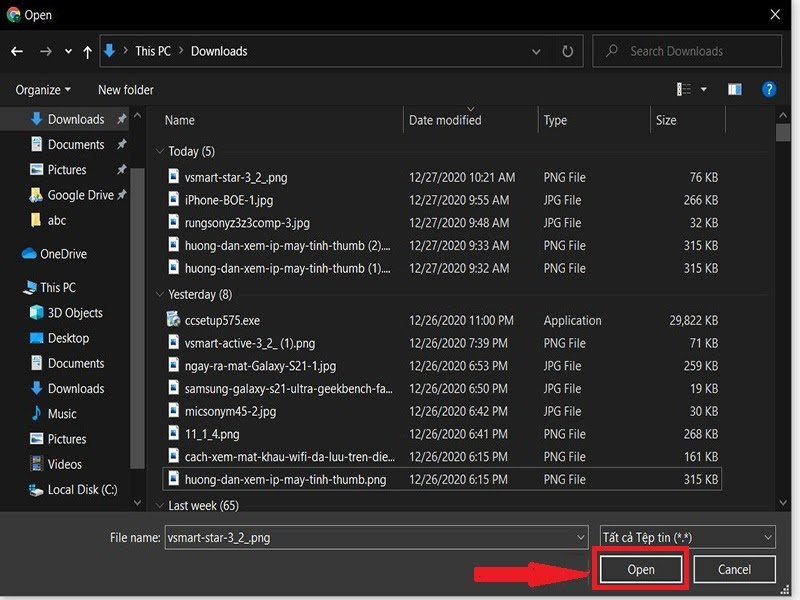Open Local Disk (C:) in sidebar

point(82,490)
